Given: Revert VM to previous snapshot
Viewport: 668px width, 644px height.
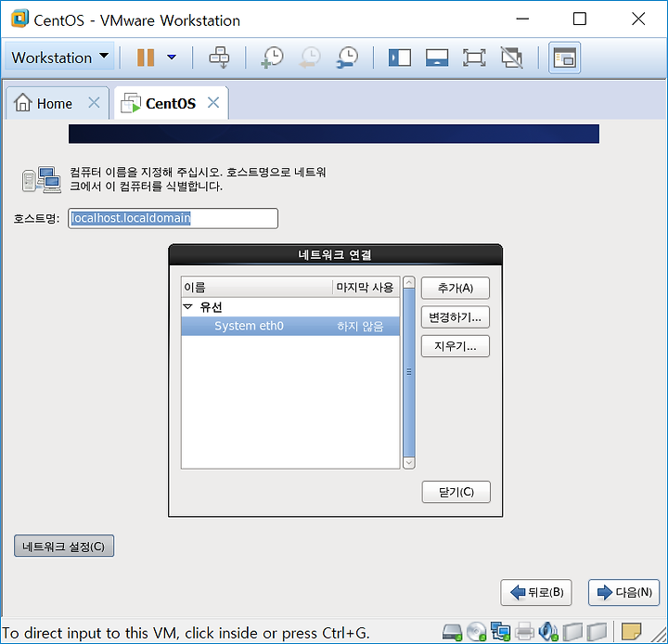Looking at the screenshot, I should [310, 58].
